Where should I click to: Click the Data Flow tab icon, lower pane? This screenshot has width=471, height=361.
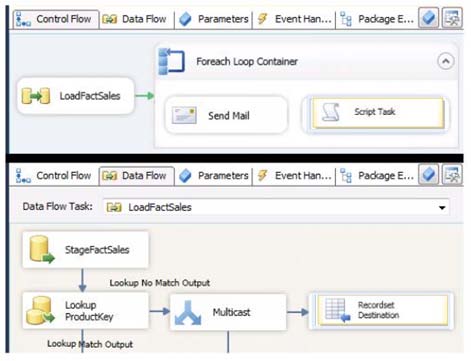coord(109,176)
